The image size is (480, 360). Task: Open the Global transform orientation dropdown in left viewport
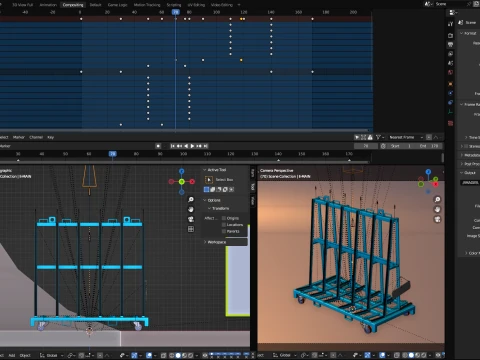[51, 355]
